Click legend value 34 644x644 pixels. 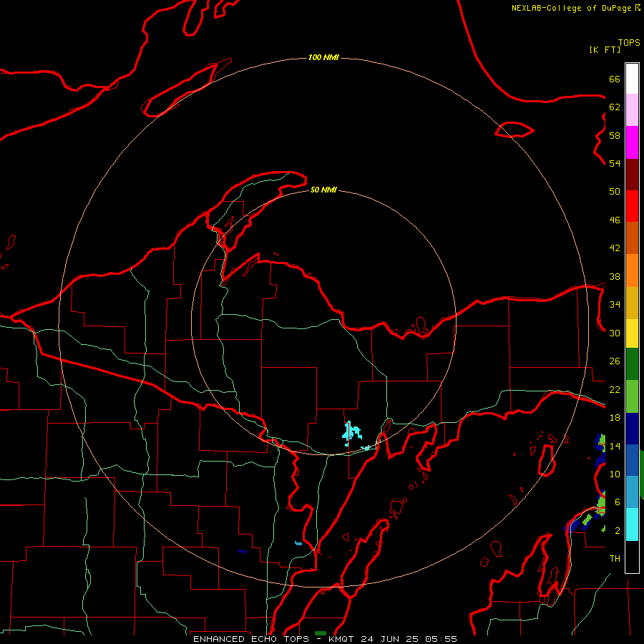coord(615,304)
